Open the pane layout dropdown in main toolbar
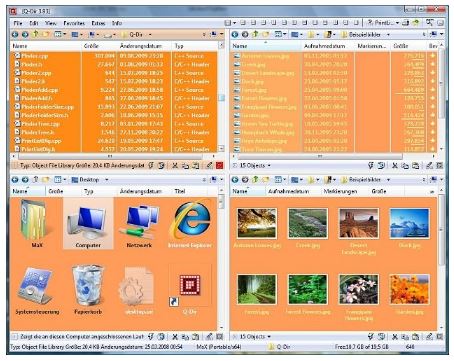454x361 pixels. point(235,23)
